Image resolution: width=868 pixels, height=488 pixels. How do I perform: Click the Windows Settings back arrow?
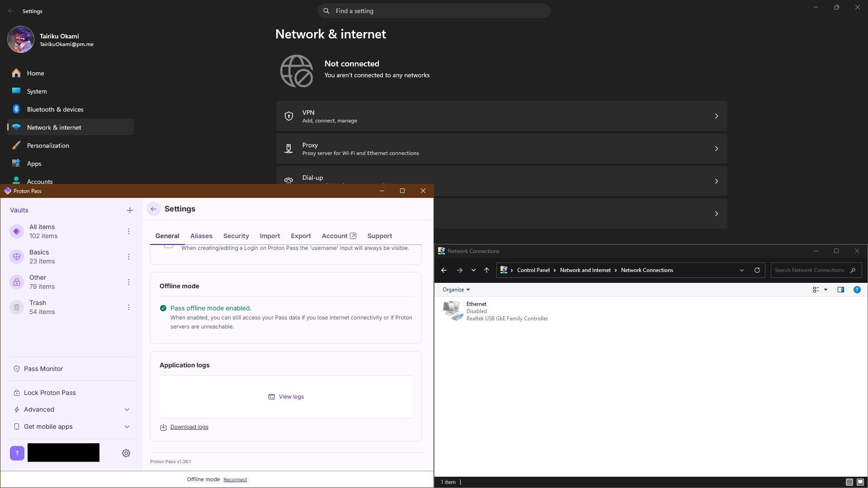(x=10, y=11)
